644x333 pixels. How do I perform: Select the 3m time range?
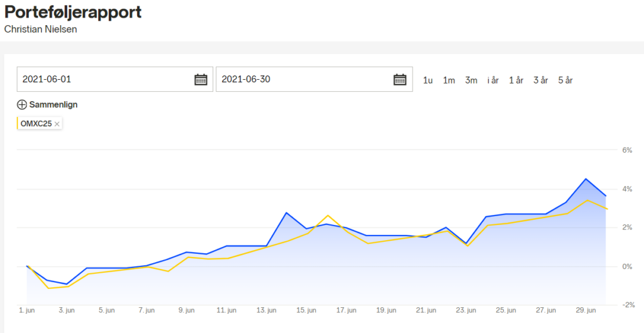[471, 80]
